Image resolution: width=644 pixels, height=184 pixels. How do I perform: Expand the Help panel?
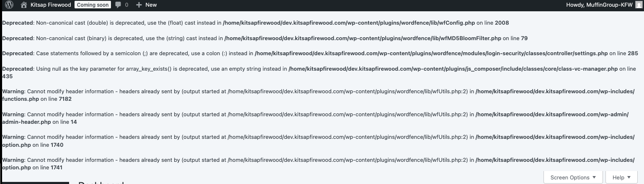621,177
